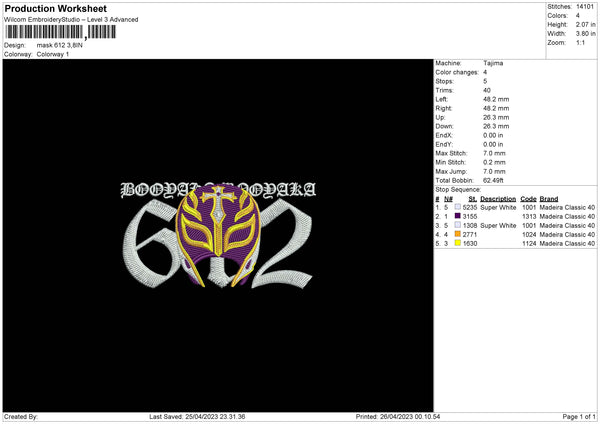Click 'Madeira Classic 40' brand in row 5
Image resolution: width=600 pixels, height=424 pixels.
tap(567, 243)
